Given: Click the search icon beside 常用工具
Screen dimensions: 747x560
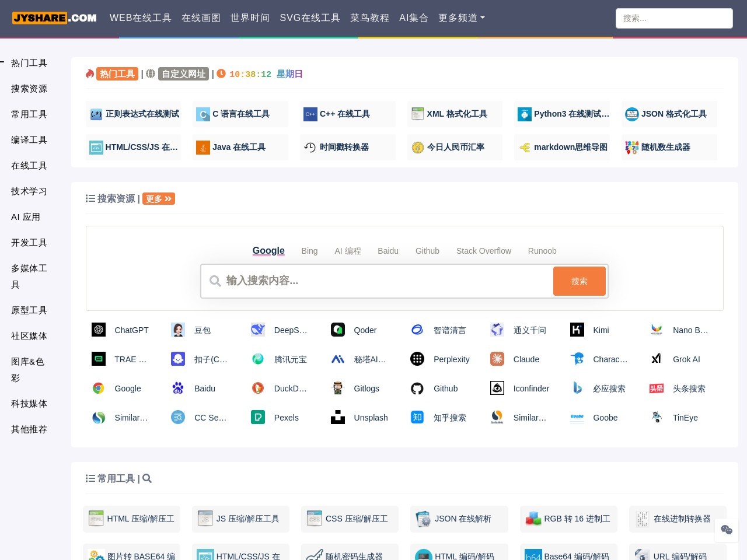Looking at the screenshot, I should coord(147,479).
